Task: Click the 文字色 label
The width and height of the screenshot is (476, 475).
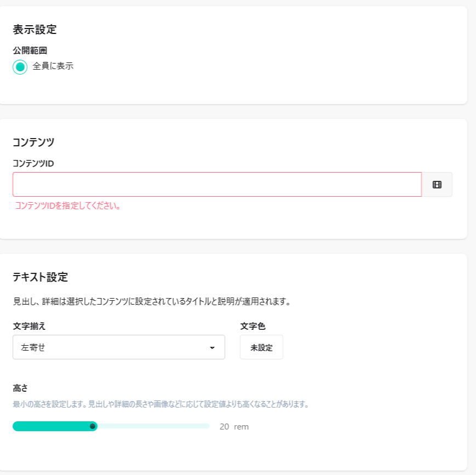Action: [253, 326]
